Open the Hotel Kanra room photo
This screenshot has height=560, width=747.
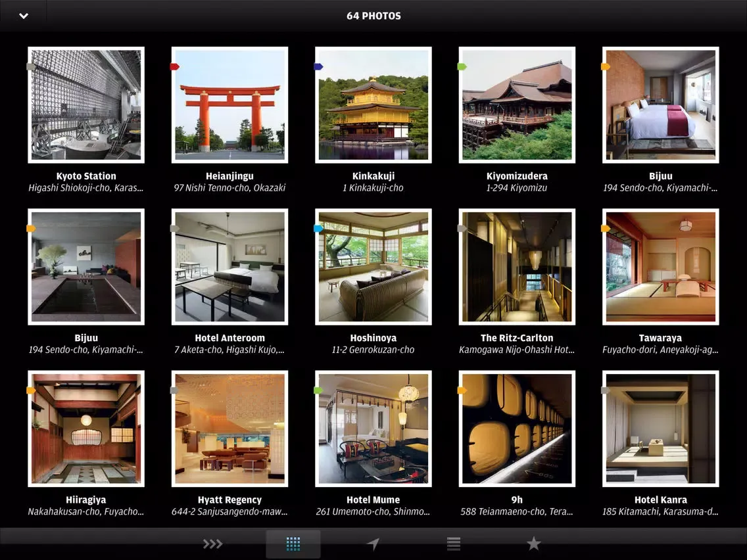pos(661,429)
